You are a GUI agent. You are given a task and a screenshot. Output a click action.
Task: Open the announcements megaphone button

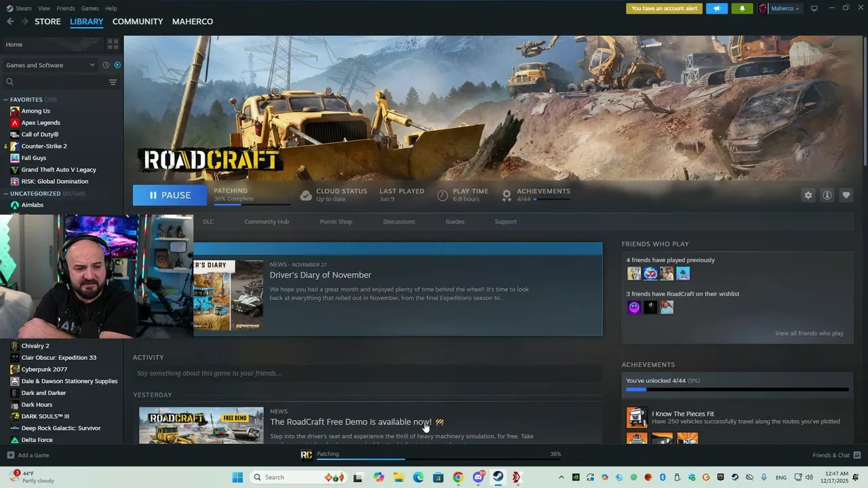click(717, 8)
